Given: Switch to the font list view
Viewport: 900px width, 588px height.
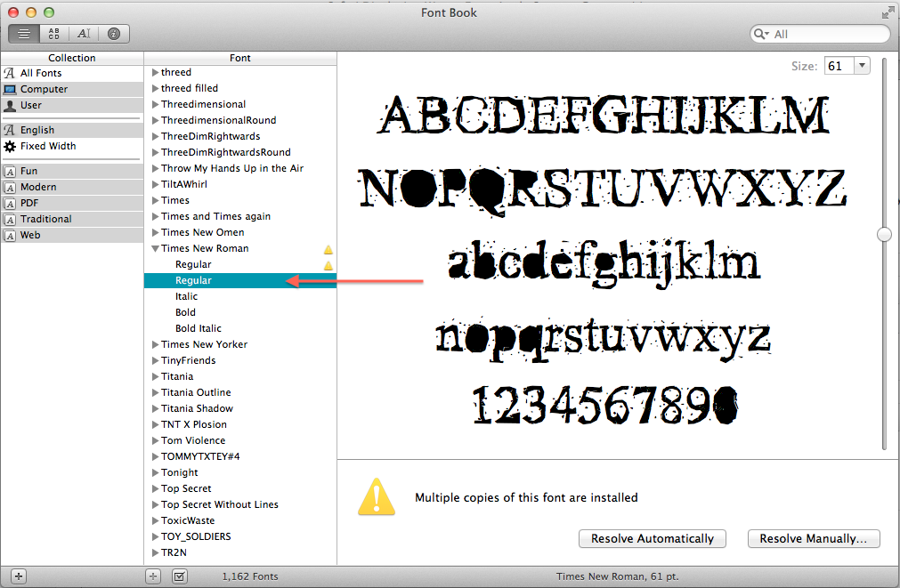Looking at the screenshot, I should [x=23, y=33].
